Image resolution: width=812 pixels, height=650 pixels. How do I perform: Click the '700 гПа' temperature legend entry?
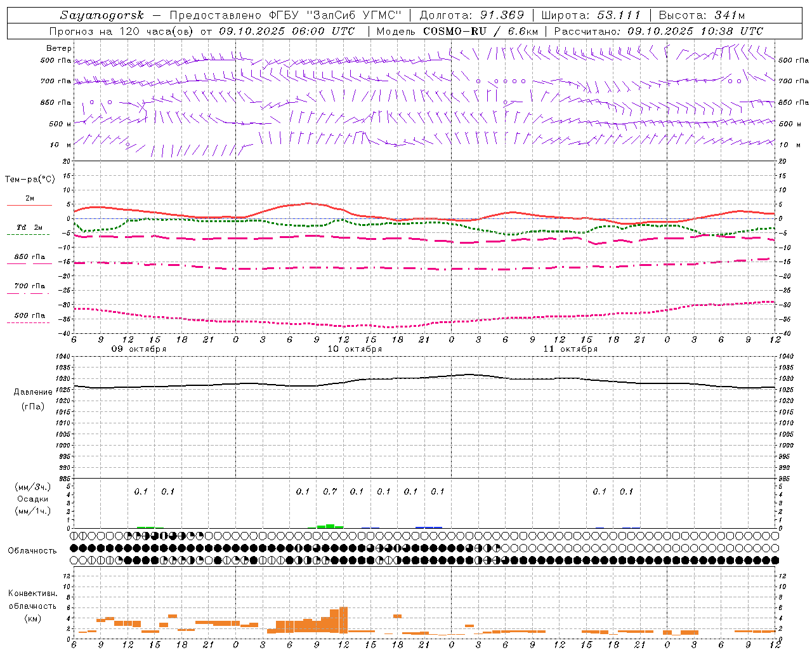[30, 286]
